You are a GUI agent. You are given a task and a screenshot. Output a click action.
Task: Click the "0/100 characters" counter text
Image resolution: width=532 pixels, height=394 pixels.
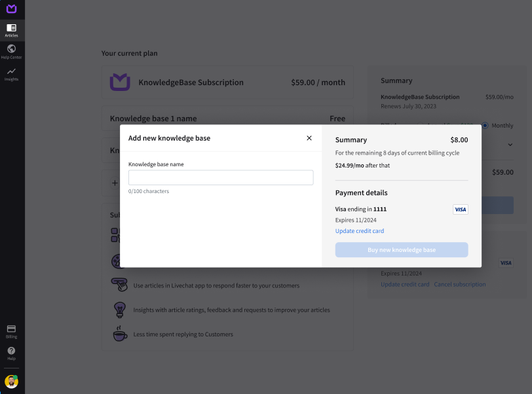(x=149, y=191)
